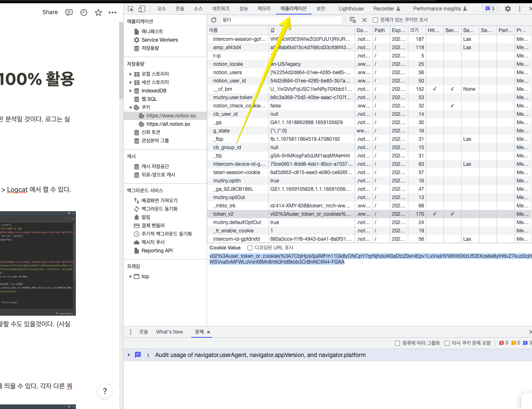This screenshot has width=532, height=409.
Task: Click the blue info issues count
Action: tap(527, 343)
